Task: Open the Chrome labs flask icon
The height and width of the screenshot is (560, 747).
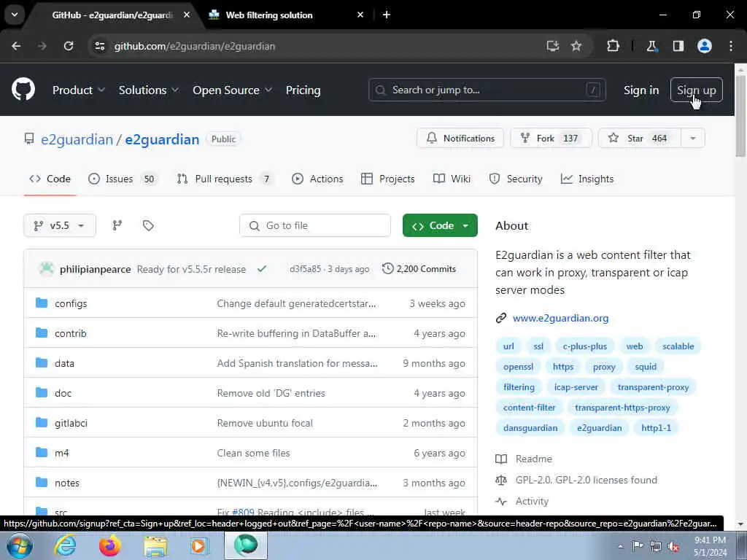Action: [651, 46]
